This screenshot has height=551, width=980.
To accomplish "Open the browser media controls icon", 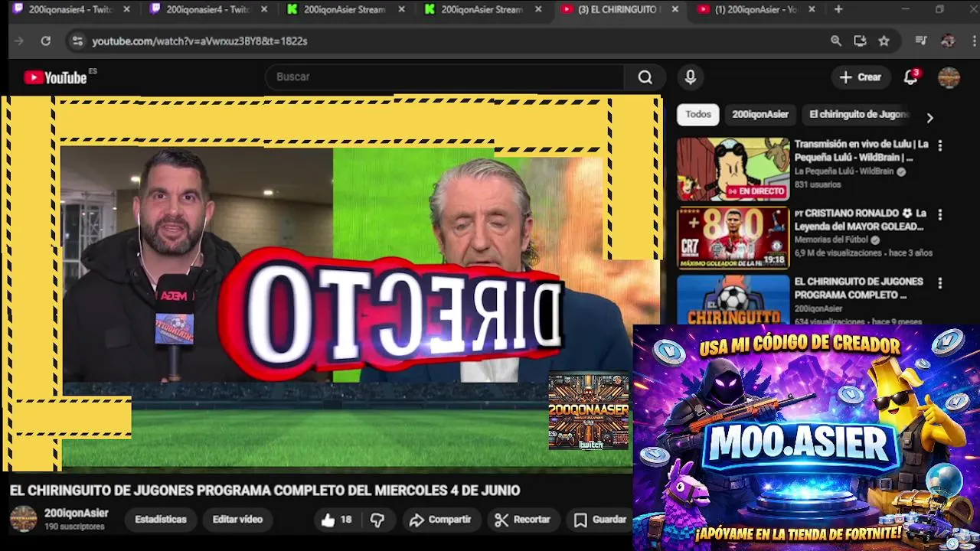I will point(921,41).
